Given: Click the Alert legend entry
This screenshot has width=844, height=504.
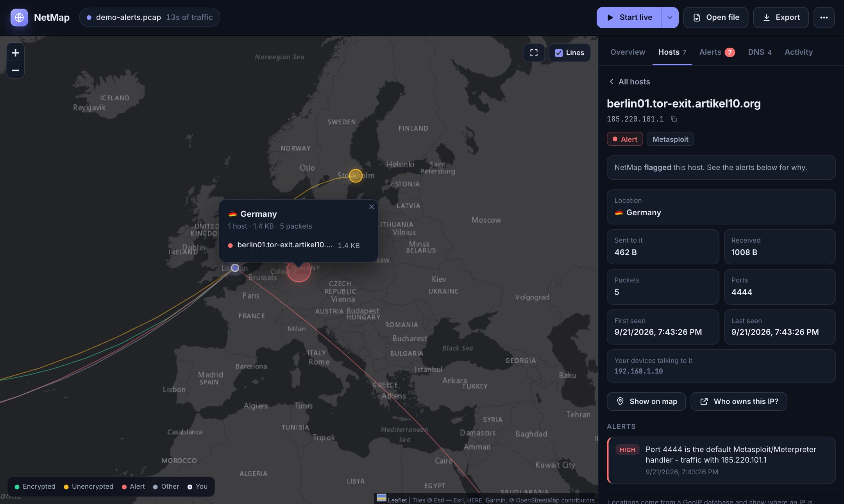Looking at the screenshot, I should click(x=133, y=486).
